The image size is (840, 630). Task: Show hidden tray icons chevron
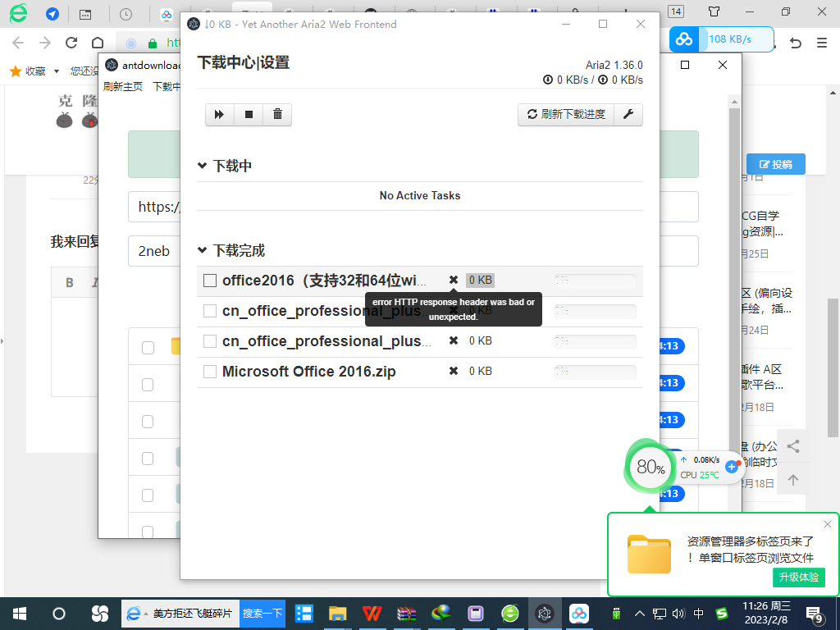[640, 614]
